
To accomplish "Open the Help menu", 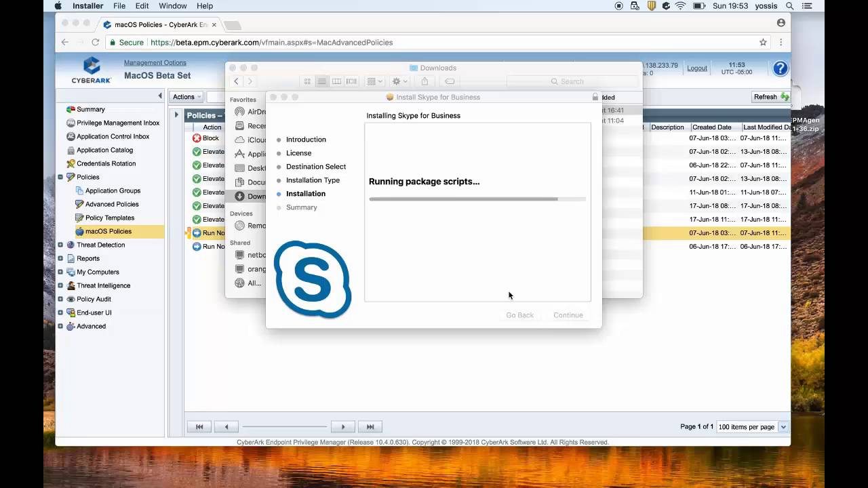I will [204, 5].
